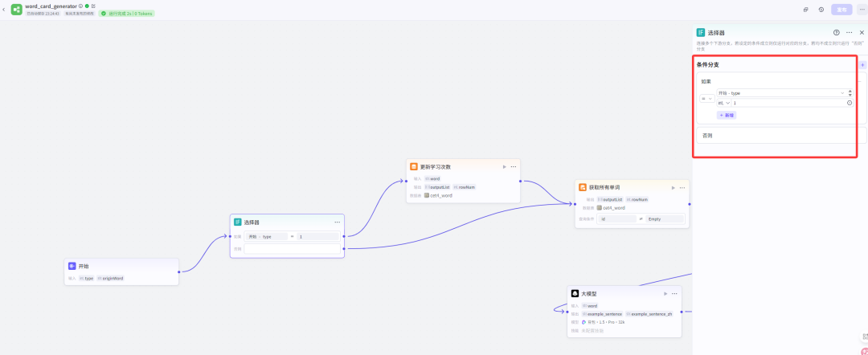Click the 发布 publish button
Viewport: 868px width, 355px height.
(x=841, y=10)
